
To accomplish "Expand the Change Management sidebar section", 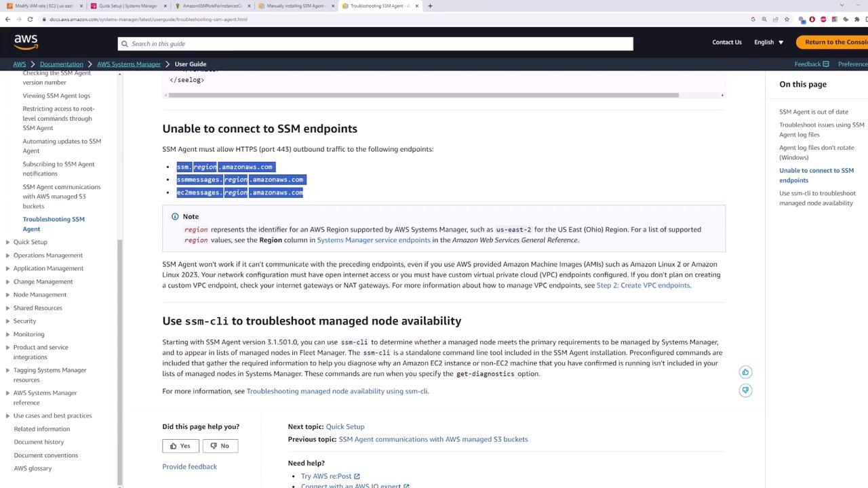I will (x=7, y=281).
